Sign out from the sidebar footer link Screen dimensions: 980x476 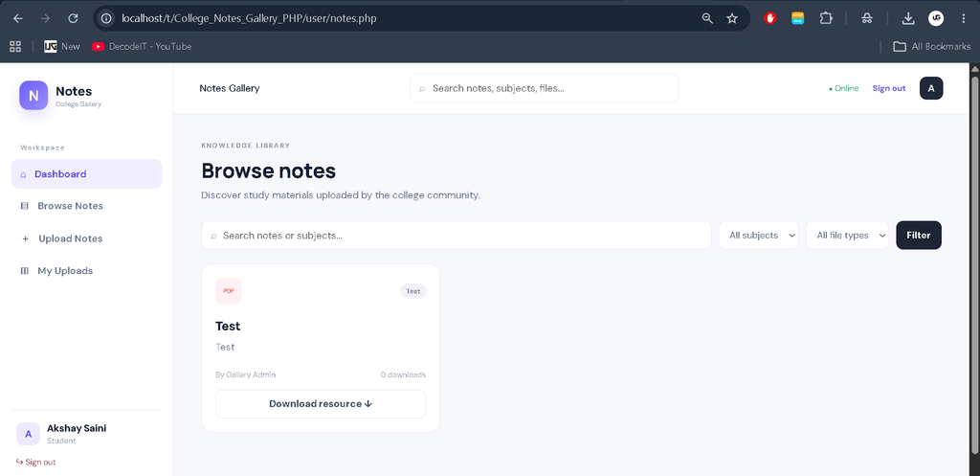click(35, 463)
